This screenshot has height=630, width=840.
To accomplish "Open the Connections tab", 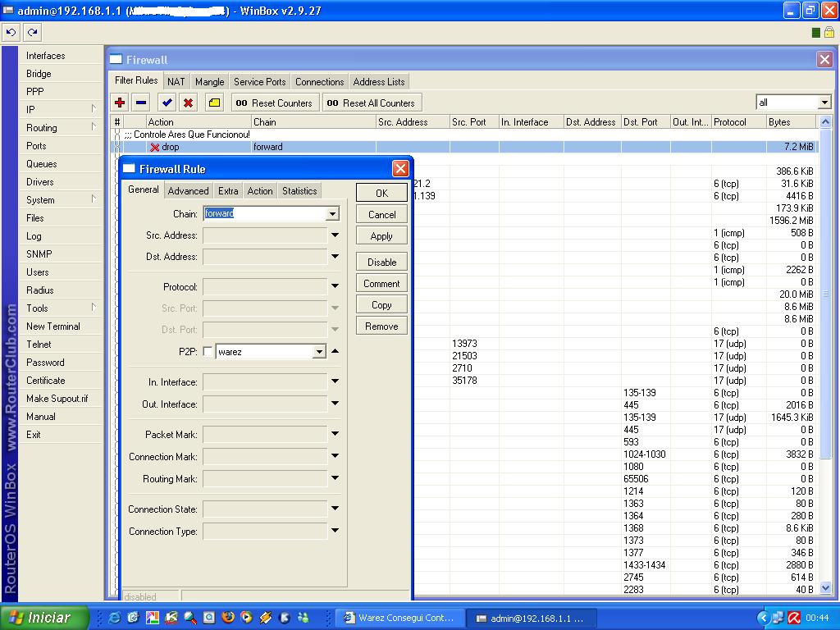I will 319,81.
